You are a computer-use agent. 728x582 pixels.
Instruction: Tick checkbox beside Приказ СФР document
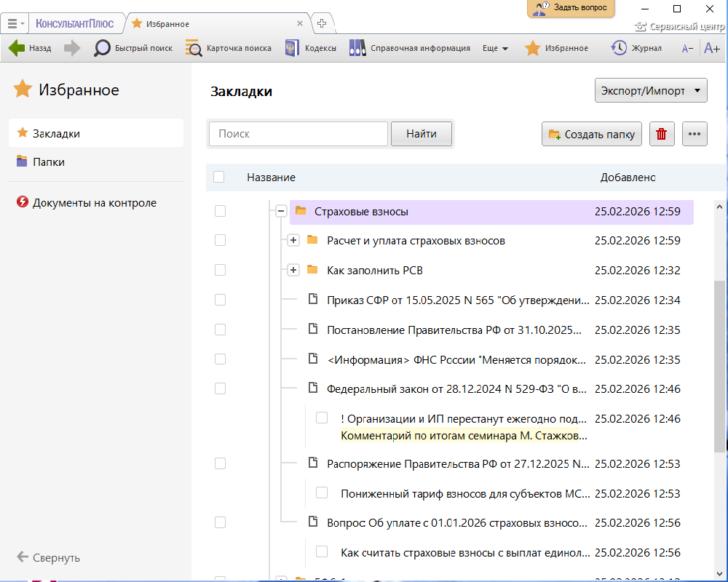[220, 300]
